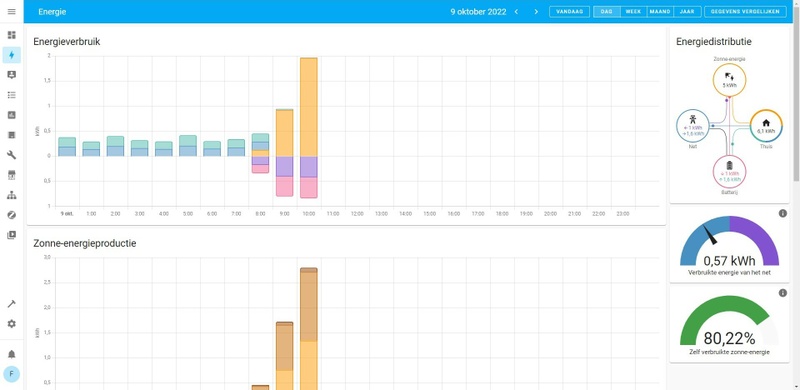This screenshot has height=390, width=800.
Task: Click the page vertical scrollbar
Action: pyautogui.click(x=796, y=102)
